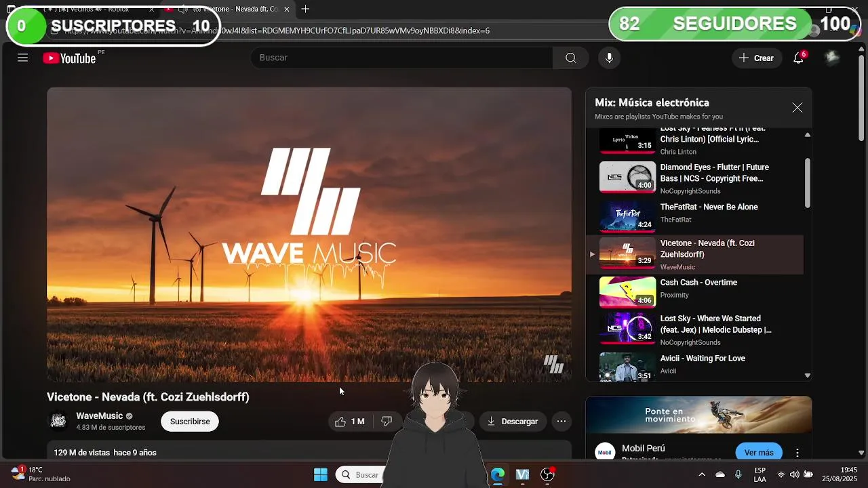Screen dimensions: 868x488
Task: Open the weather widget showing 18°C
Action: [x=41, y=474]
